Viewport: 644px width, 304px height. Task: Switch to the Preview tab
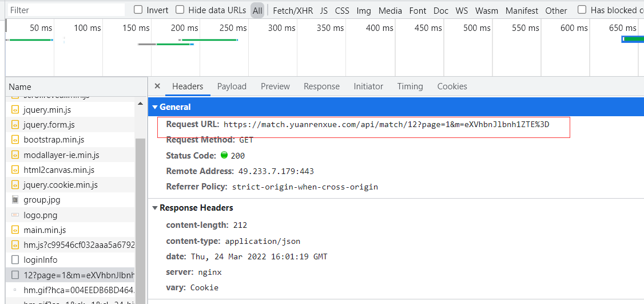[x=275, y=86]
